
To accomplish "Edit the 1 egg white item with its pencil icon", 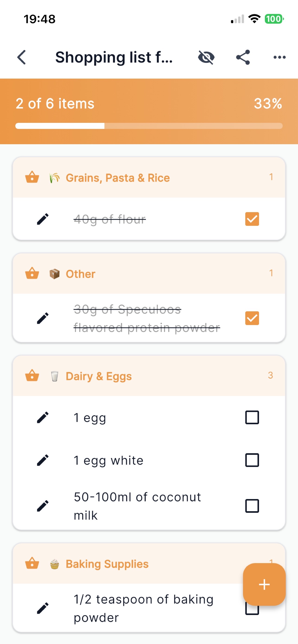I will pyautogui.click(x=43, y=460).
